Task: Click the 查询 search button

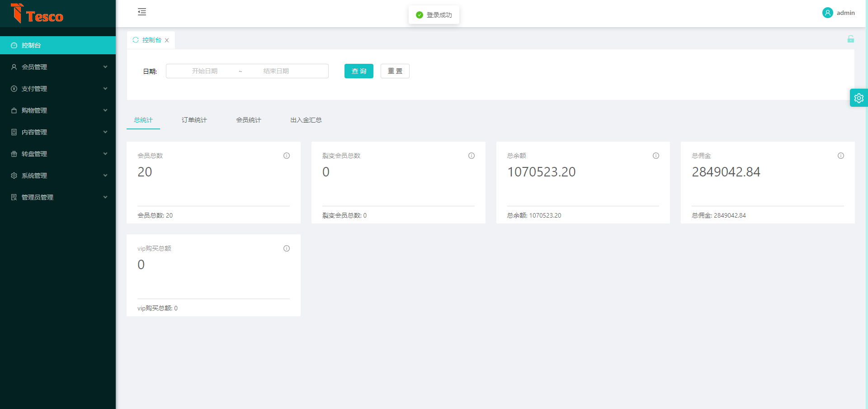Action: tap(359, 71)
